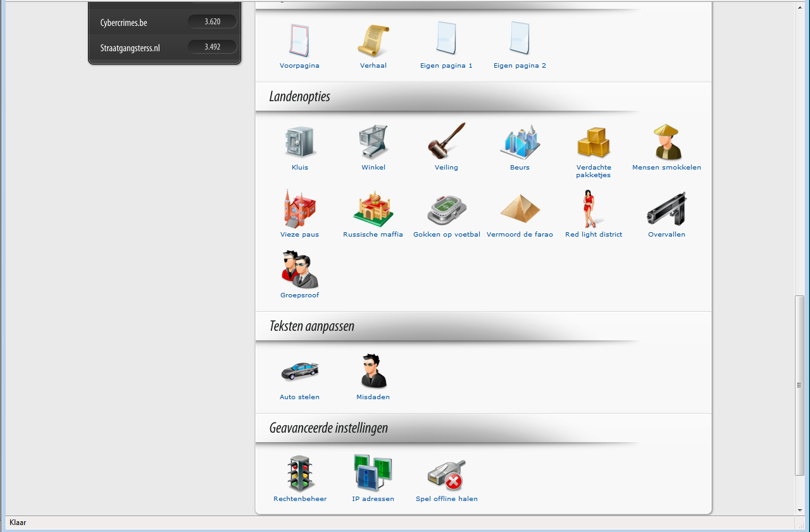Click the Vermoord de farao text link
The height and width of the screenshot is (532, 810).
tap(520, 235)
